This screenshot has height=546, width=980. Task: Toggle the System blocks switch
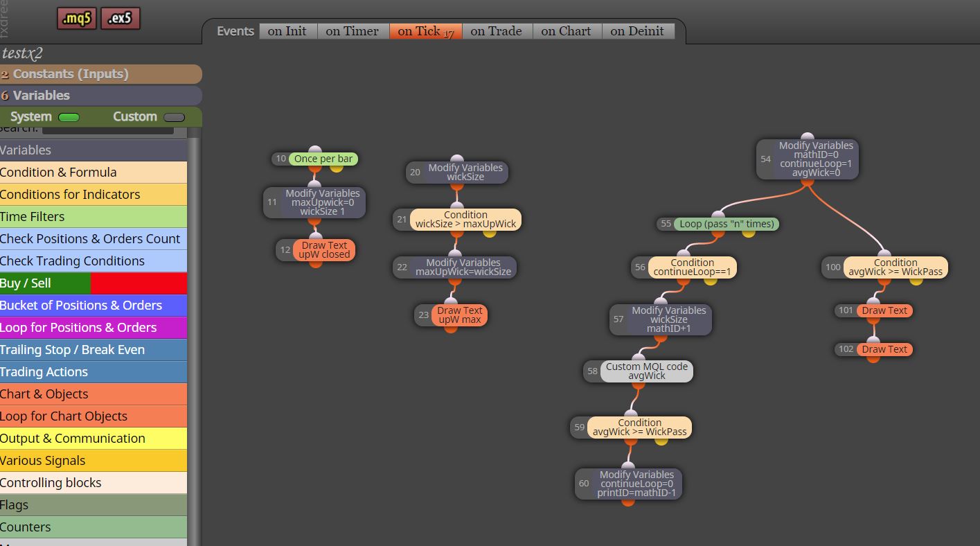pyautogui.click(x=69, y=117)
